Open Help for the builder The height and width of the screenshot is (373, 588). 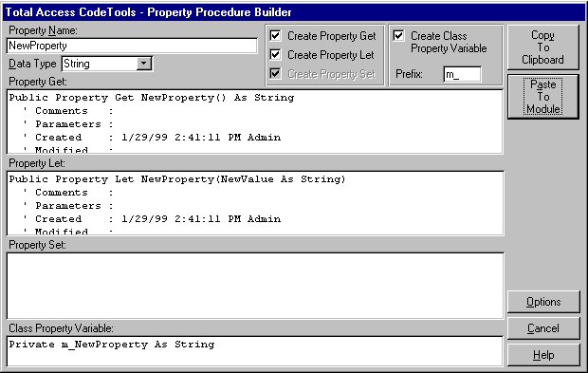[543, 355]
